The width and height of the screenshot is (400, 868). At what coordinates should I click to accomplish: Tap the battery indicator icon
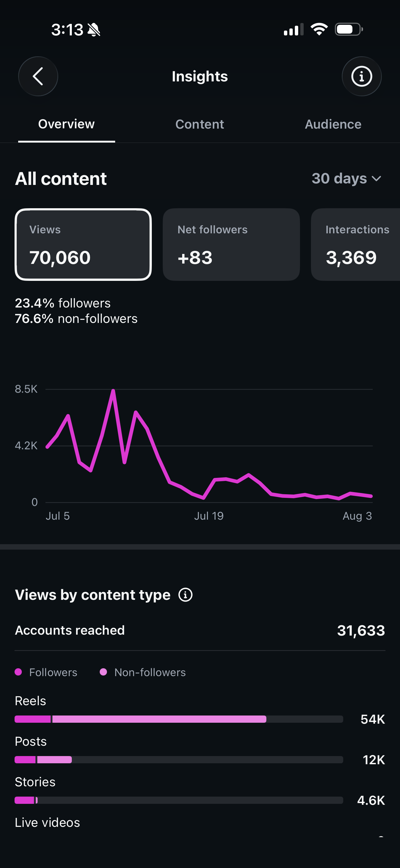coord(349,29)
